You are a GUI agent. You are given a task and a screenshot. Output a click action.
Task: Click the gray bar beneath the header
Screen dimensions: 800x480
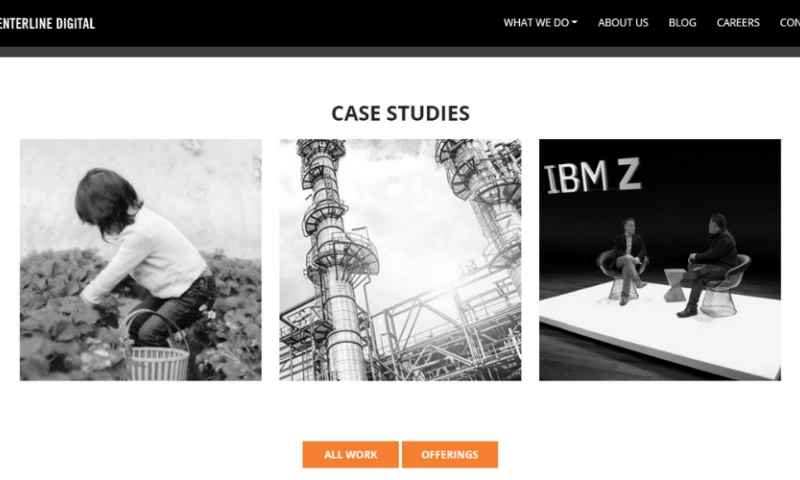(400, 52)
